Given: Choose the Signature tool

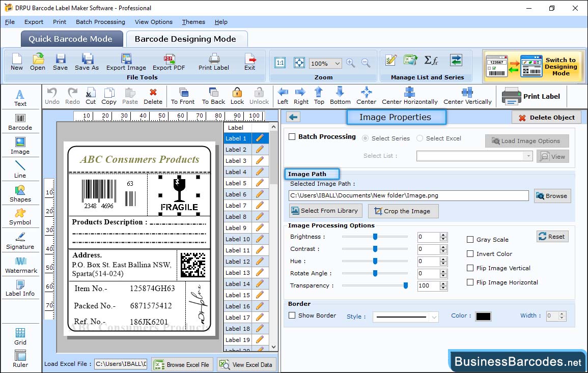Looking at the screenshot, I should tap(20, 241).
